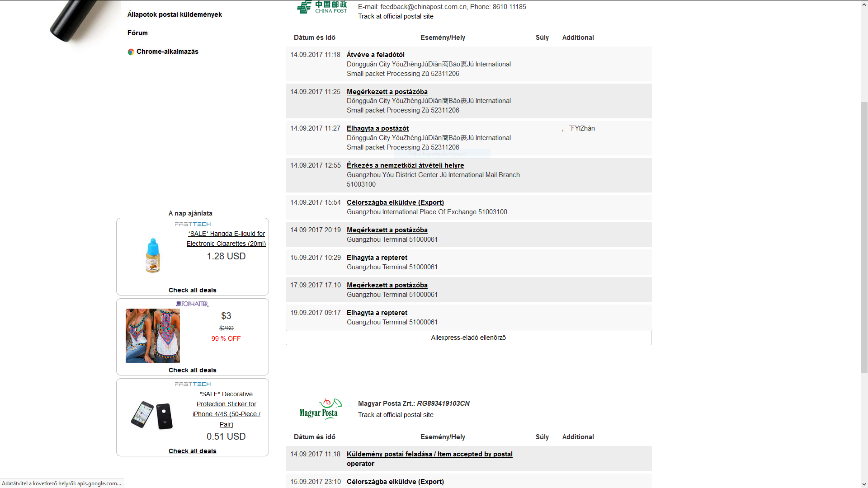Click the scrollbar down arrow
Image resolution: width=868 pixels, height=488 pixels.
(x=864, y=484)
